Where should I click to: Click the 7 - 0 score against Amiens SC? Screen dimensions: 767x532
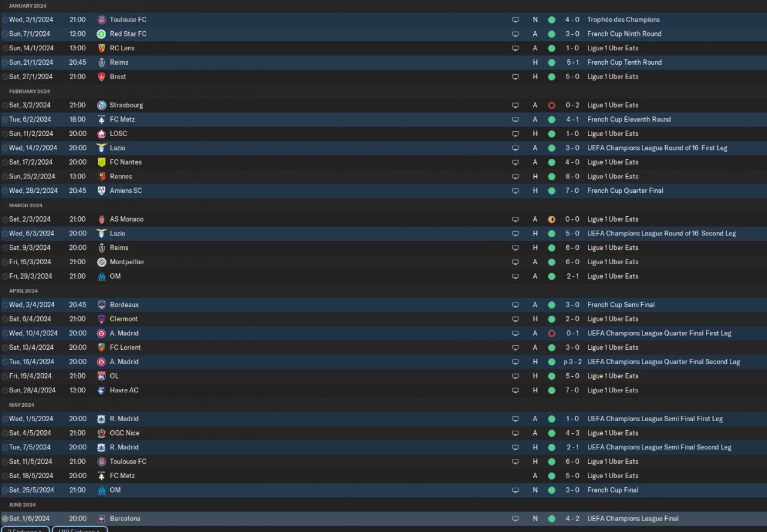[x=572, y=191]
